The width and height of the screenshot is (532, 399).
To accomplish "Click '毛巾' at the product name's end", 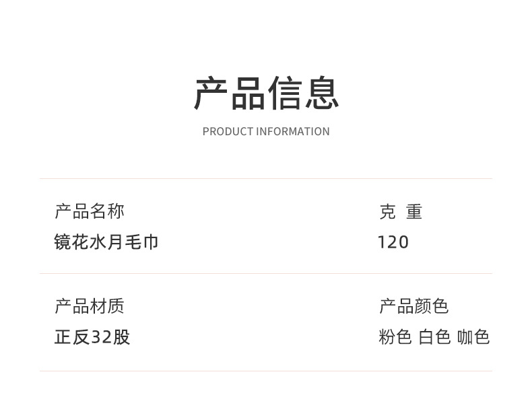I will click(x=141, y=242).
